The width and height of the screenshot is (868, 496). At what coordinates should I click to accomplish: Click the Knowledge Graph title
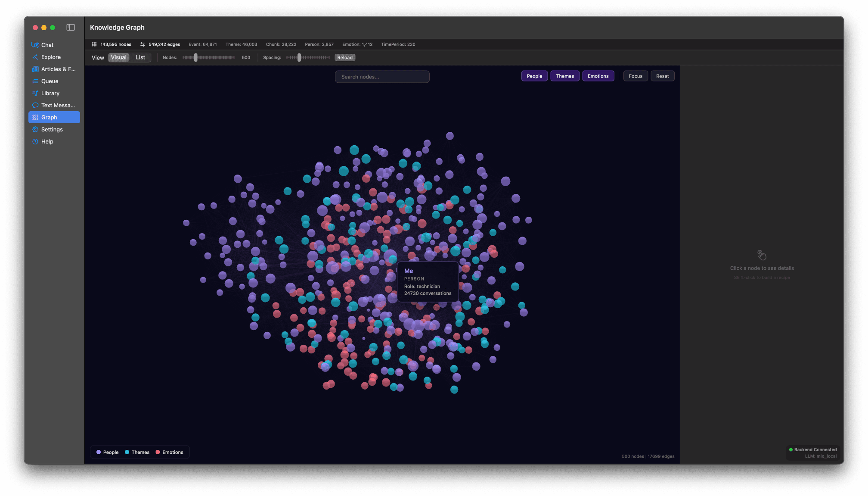(117, 28)
